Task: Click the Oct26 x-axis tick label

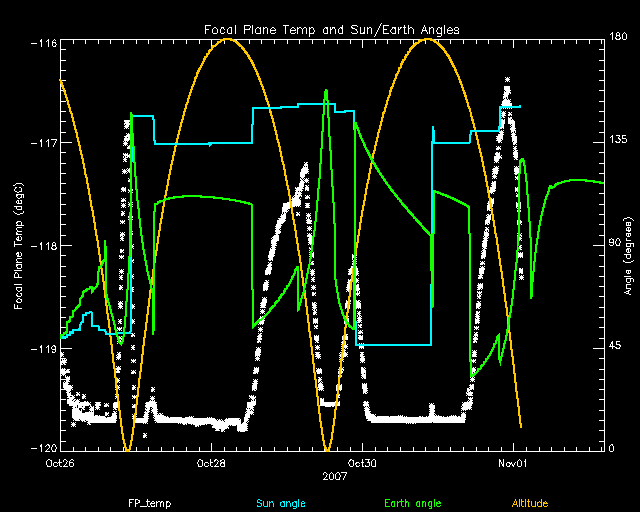Action: [x=60, y=463]
